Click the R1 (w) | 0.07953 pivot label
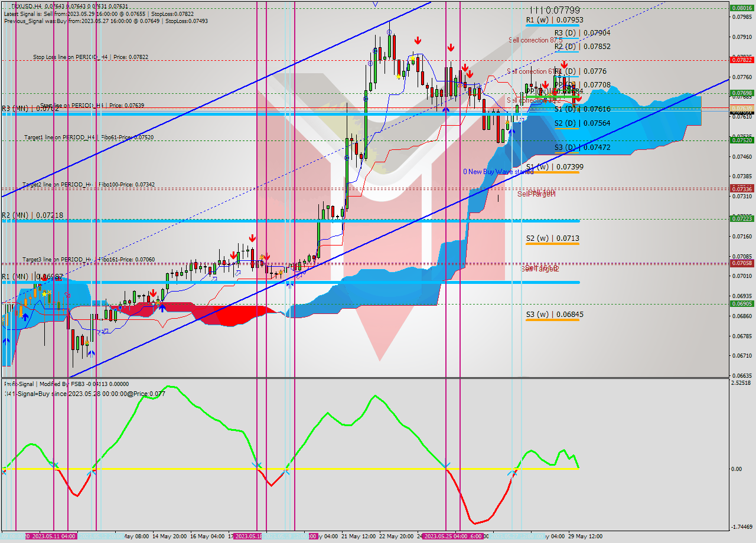 pyautogui.click(x=555, y=20)
